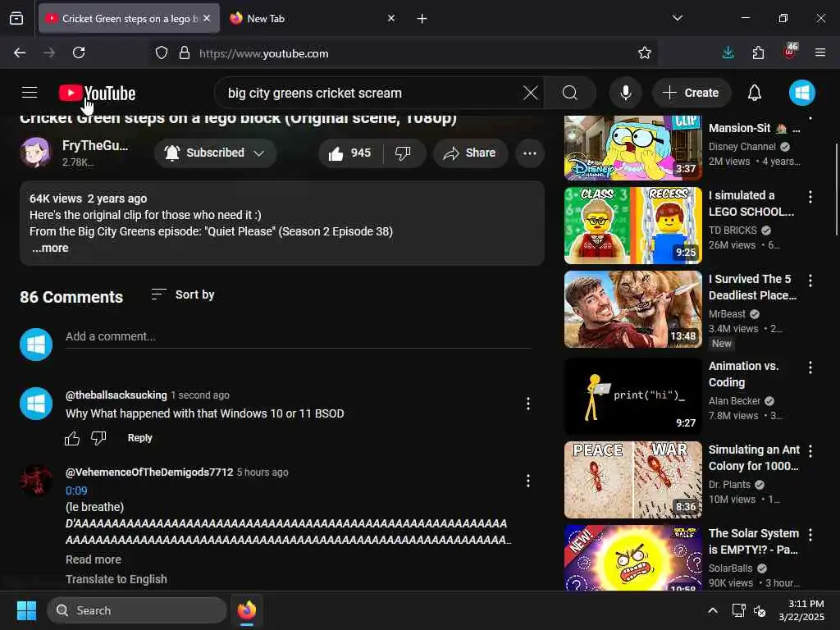
Task: Click the Firefox URL address bar
Action: 403,53
